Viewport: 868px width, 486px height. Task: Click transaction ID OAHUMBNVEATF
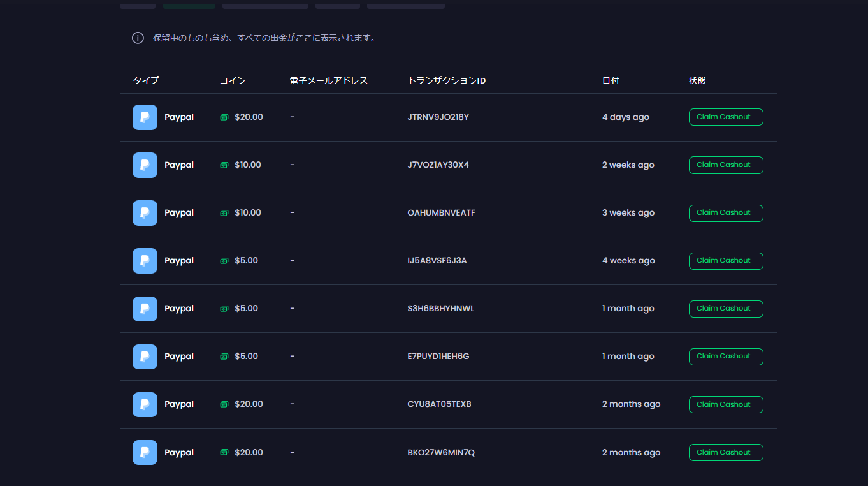(x=441, y=213)
